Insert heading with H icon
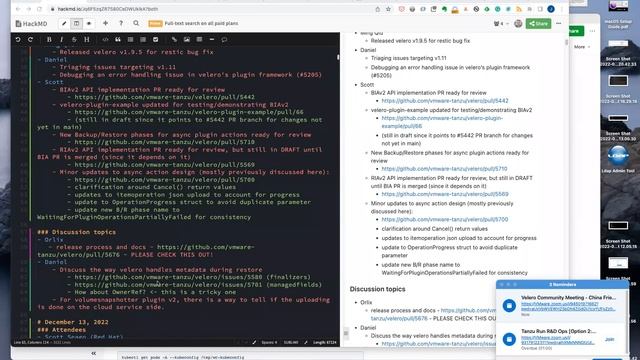This screenshot has height=360, width=640. pyautogui.click(x=87, y=40)
